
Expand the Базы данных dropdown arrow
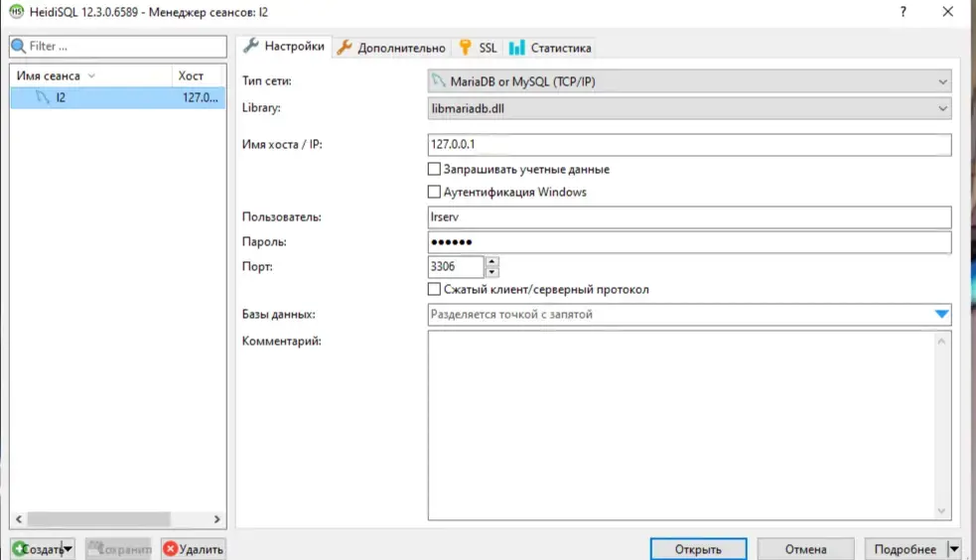pos(941,314)
